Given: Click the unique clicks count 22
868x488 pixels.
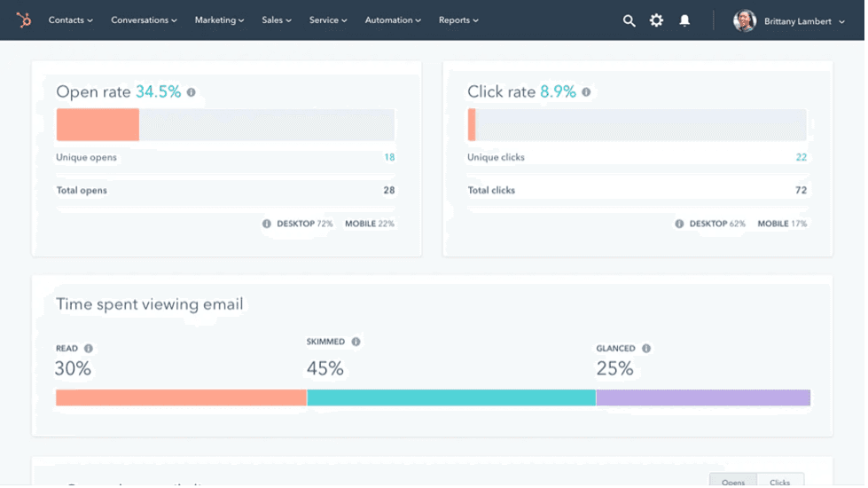Looking at the screenshot, I should (801, 158).
